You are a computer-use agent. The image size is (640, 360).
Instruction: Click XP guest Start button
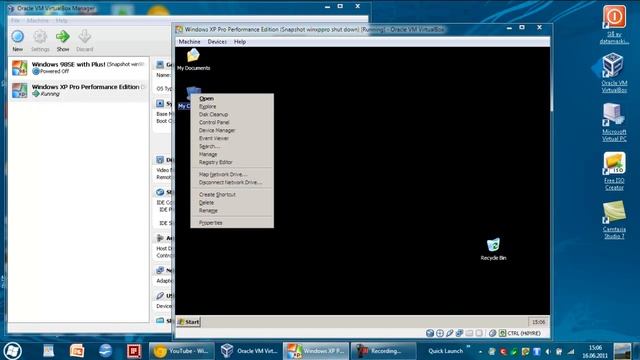[189, 322]
